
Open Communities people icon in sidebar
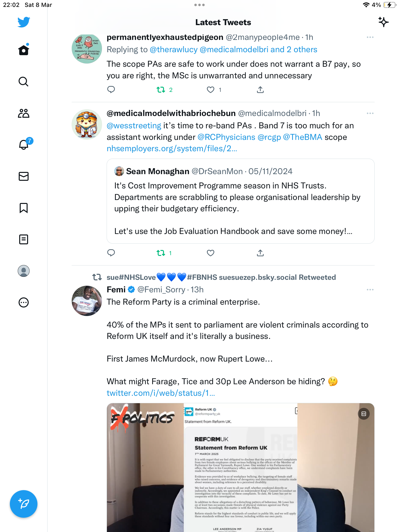click(24, 113)
